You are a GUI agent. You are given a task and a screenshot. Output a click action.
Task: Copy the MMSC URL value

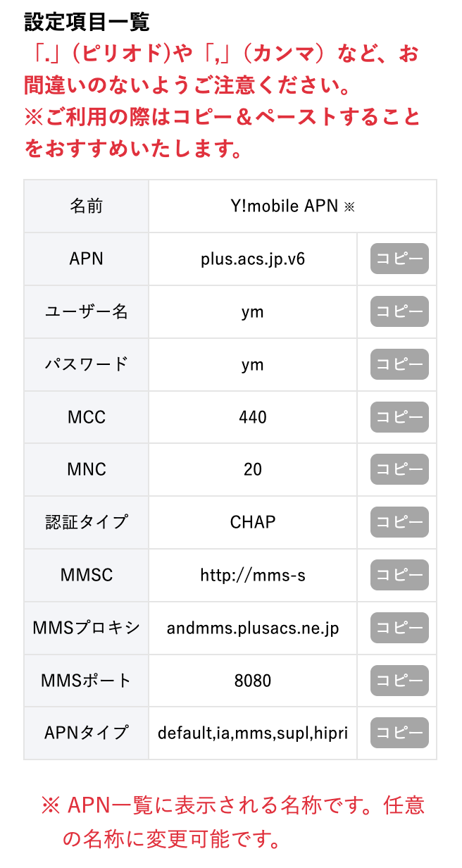point(399,575)
